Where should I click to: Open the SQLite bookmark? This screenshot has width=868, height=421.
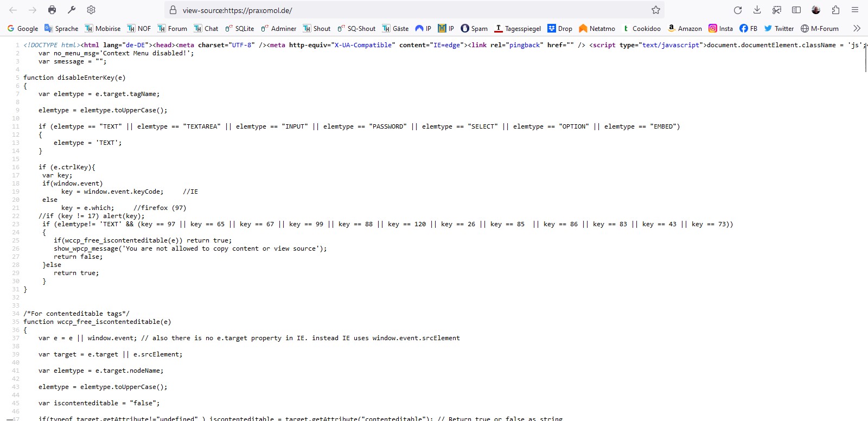[x=239, y=28]
